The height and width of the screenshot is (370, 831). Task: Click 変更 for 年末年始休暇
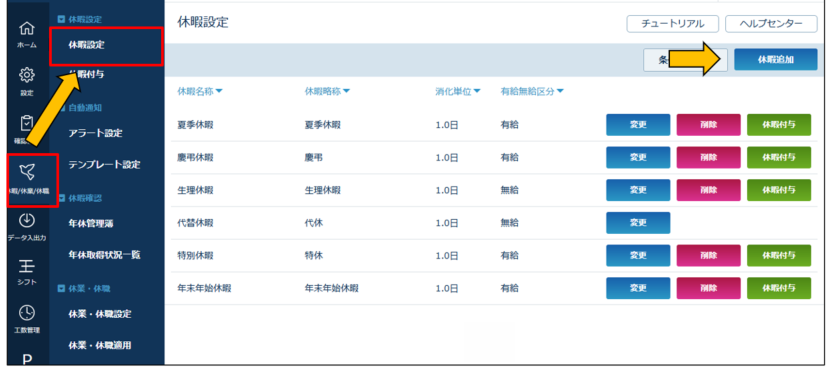(638, 288)
